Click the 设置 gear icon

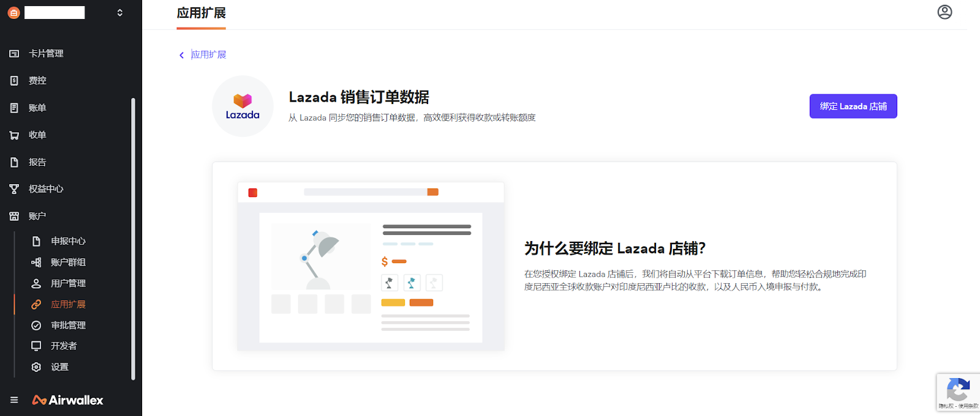pos(36,367)
